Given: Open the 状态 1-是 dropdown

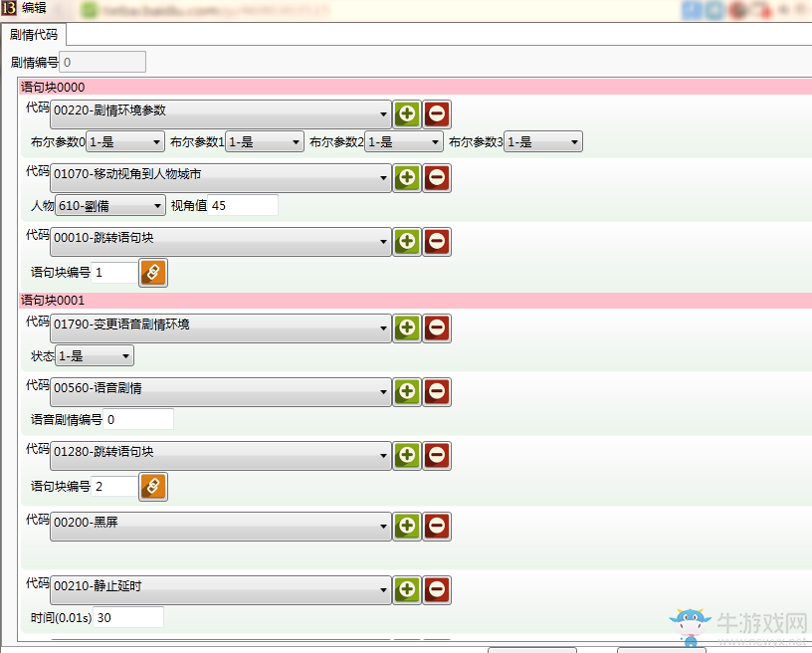Looking at the screenshot, I should (94, 355).
